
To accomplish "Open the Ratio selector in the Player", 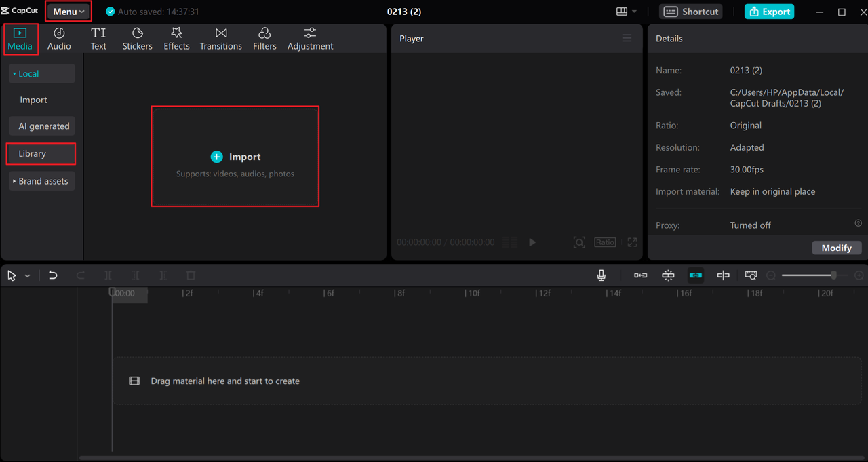I will (605, 242).
